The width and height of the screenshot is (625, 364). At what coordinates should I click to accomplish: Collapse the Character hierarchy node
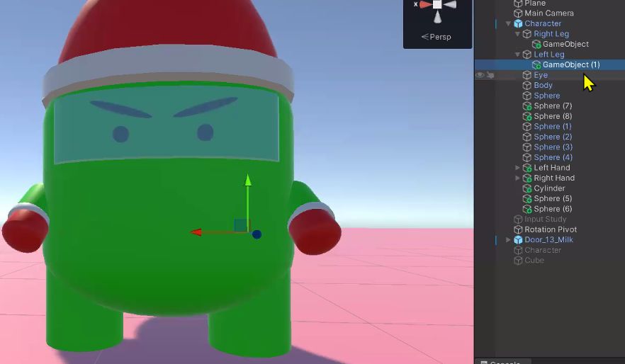click(508, 23)
